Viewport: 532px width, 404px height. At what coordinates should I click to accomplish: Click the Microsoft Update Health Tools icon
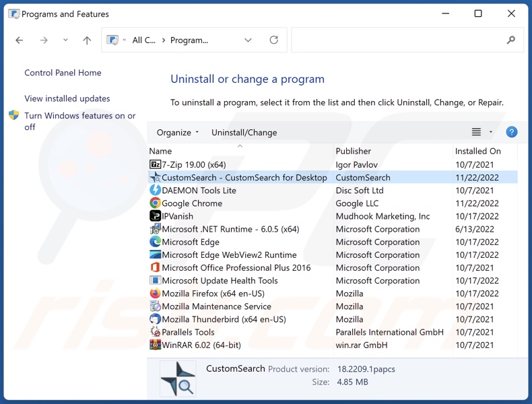point(155,280)
